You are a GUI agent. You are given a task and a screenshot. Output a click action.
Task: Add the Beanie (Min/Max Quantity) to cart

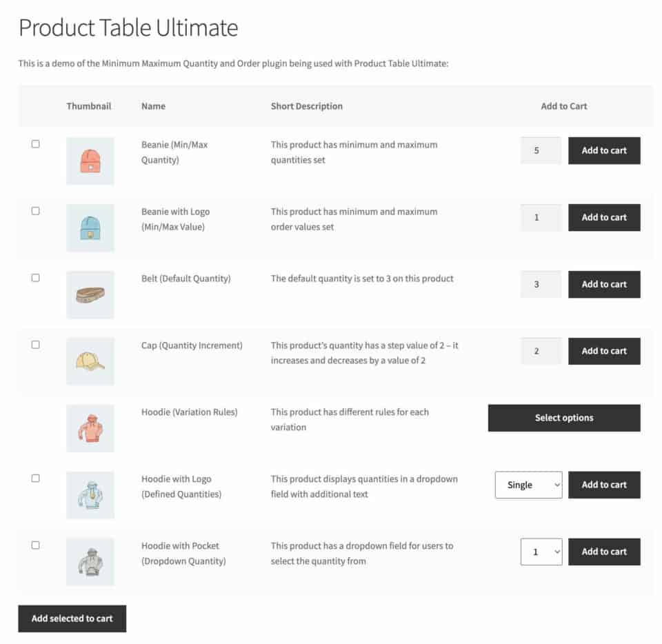[x=604, y=150]
